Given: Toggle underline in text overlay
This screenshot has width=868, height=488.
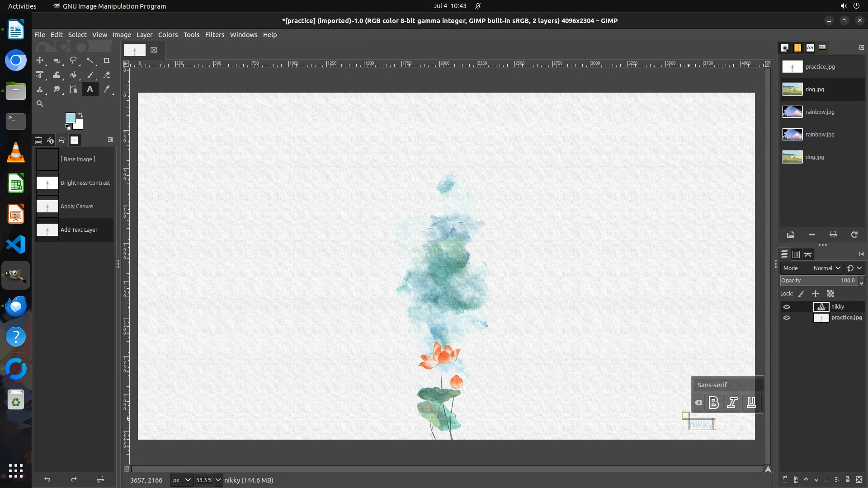Looking at the screenshot, I should coord(751,403).
